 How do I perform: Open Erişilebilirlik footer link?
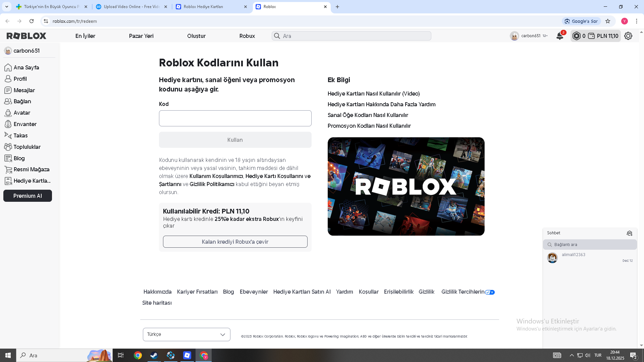point(399,292)
